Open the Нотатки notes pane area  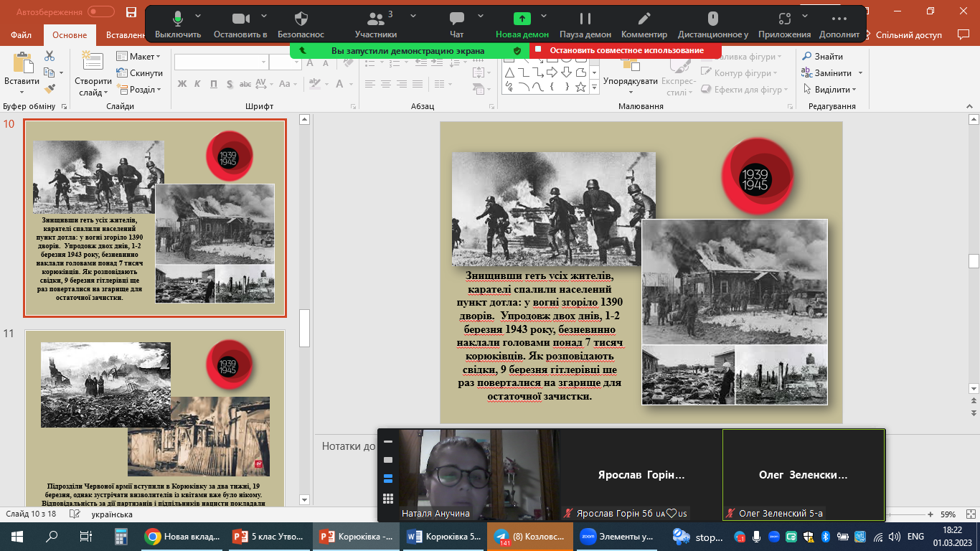point(349,446)
